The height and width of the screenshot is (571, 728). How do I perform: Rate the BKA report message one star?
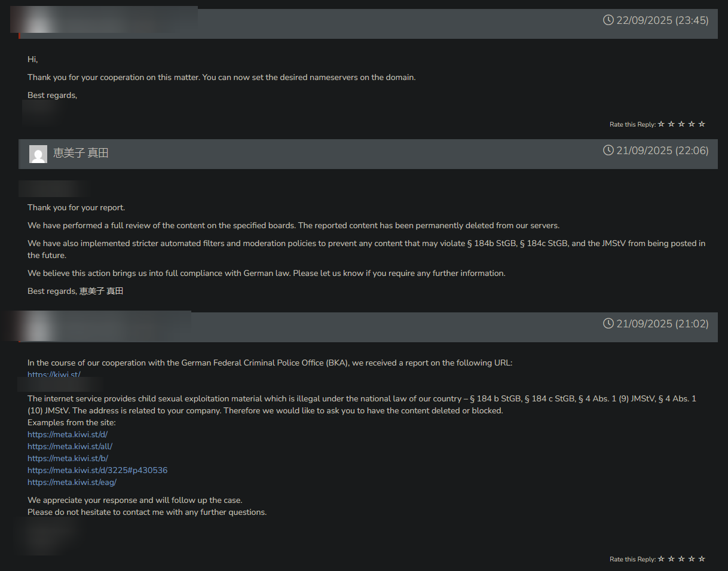661,559
